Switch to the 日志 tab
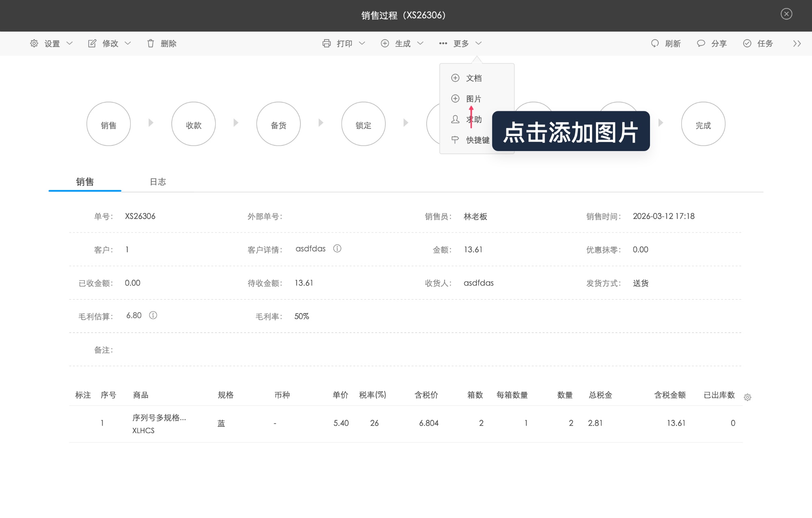The height and width of the screenshot is (518, 812). tap(158, 182)
